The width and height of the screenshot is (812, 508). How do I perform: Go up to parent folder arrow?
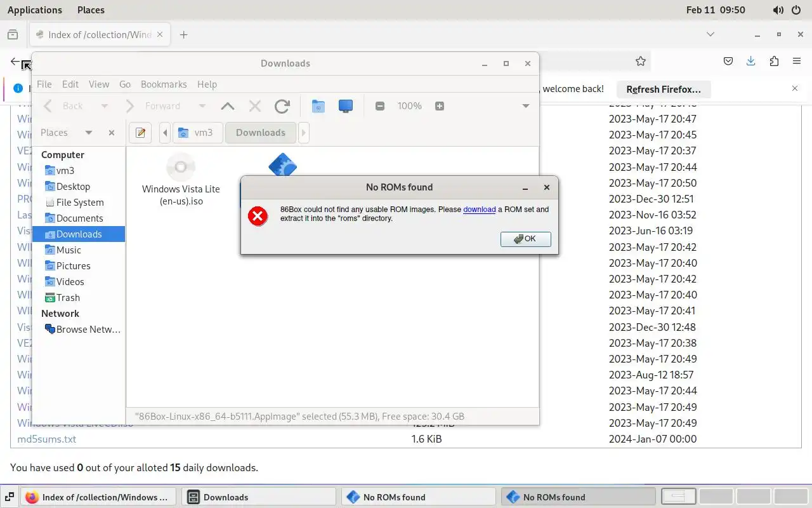tap(227, 106)
